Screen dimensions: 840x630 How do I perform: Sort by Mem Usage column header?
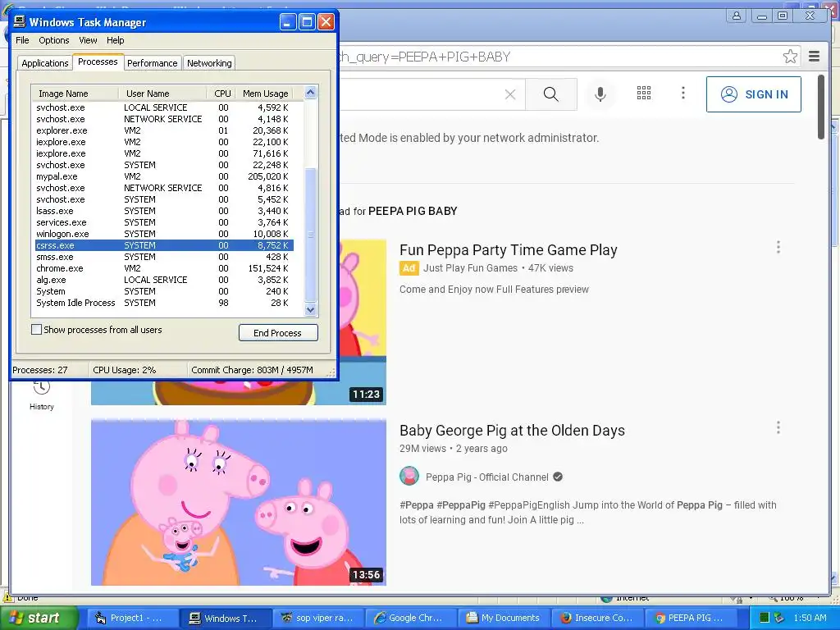(265, 94)
